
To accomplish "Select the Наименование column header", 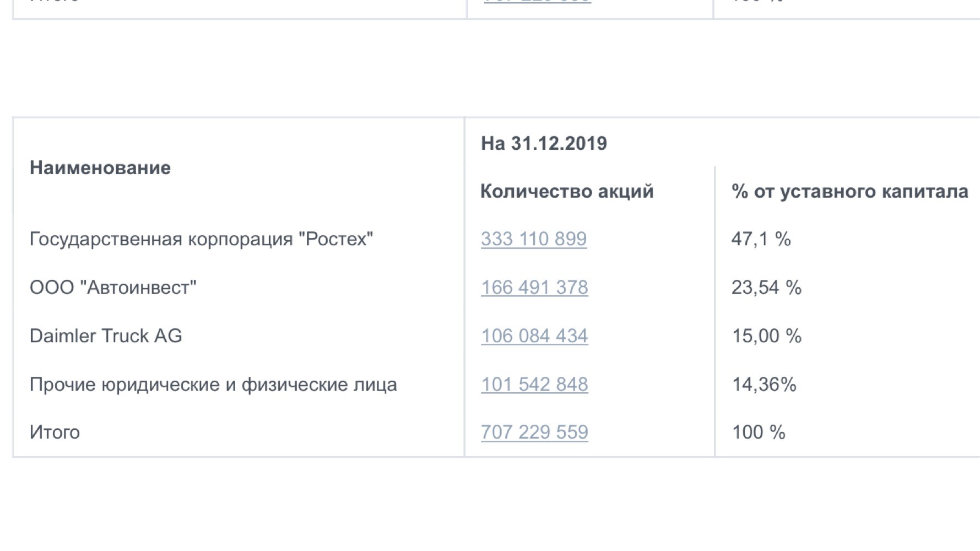I will [x=100, y=168].
